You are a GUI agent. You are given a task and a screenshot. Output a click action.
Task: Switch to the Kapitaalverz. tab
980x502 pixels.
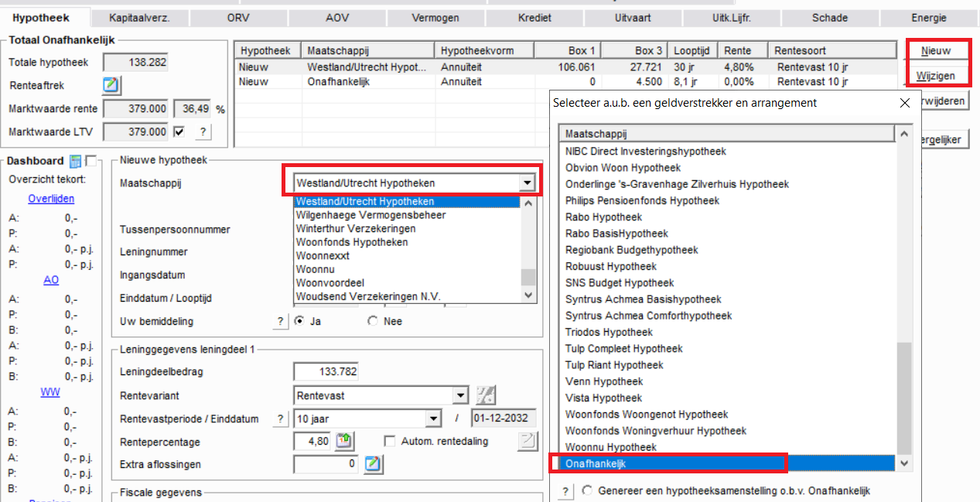pos(139,18)
